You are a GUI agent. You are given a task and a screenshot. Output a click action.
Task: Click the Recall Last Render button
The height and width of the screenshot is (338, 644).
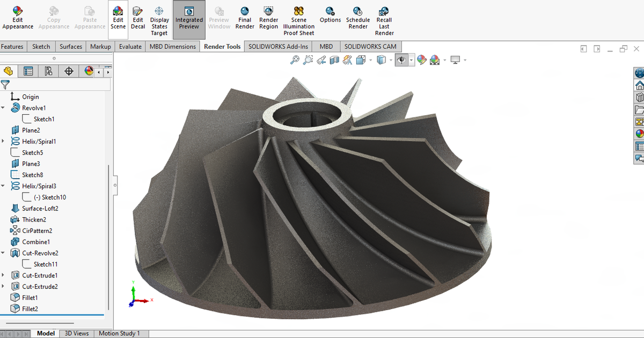pyautogui.click(x=384, y=18)
